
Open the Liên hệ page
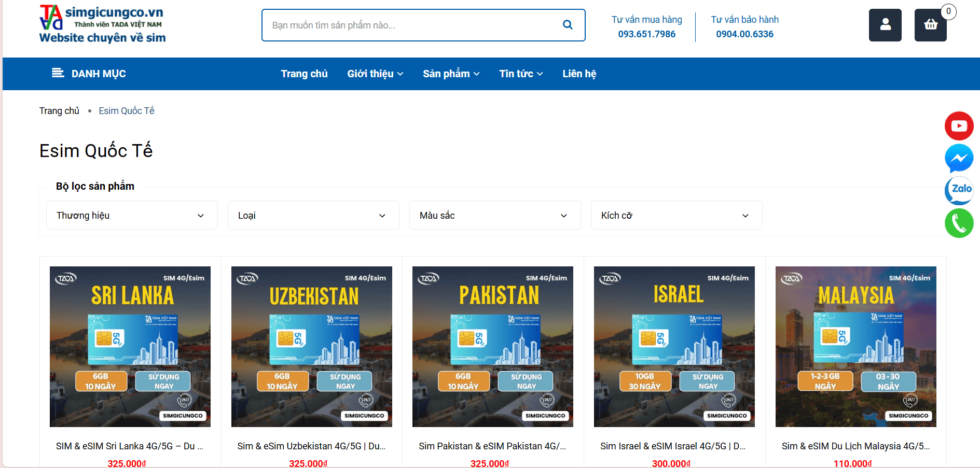[x=579, y=74]
